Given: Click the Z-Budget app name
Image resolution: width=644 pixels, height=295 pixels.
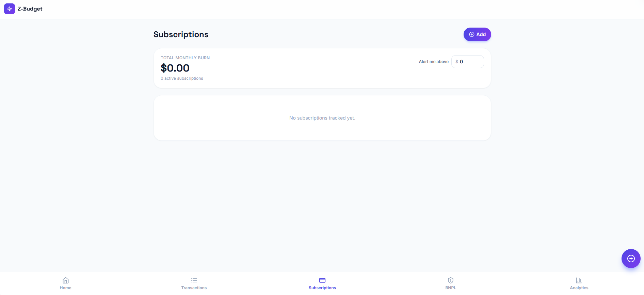Looking at the screenshot, I should click(30, 9).
